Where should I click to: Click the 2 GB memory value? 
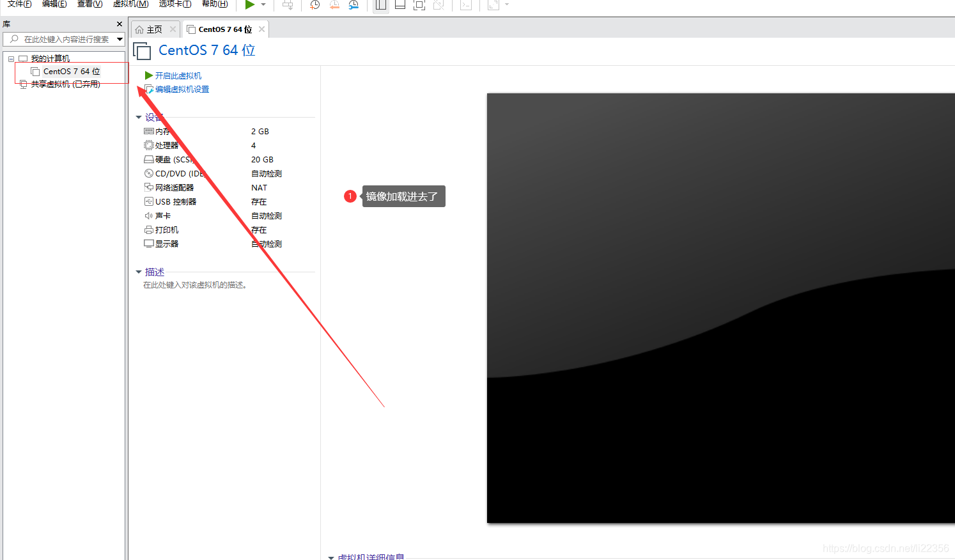pyautogui.click(x=260, y=132)
